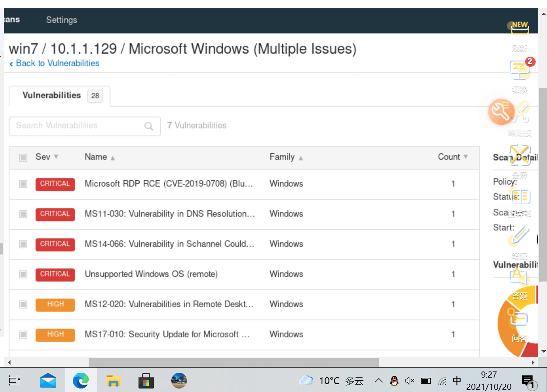Click the 10°C 多云 weather text
The height and width of the screenshot is (392, 547).
pyautogui.click(x=341, y=381)
